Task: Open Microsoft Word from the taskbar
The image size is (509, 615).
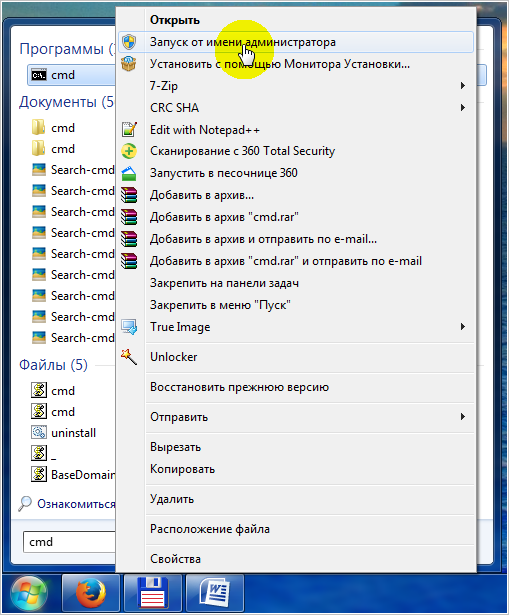Action: [215, 594]
